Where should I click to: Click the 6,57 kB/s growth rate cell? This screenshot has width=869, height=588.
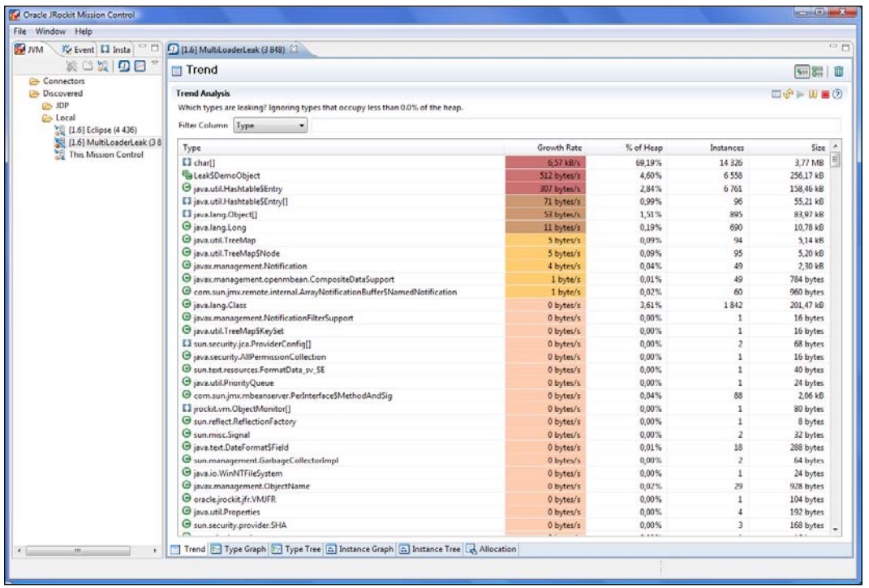point(545,162)
